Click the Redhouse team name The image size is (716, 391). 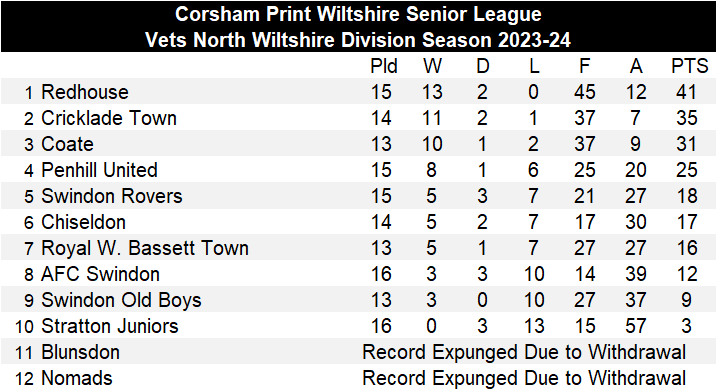pos(85,92)
